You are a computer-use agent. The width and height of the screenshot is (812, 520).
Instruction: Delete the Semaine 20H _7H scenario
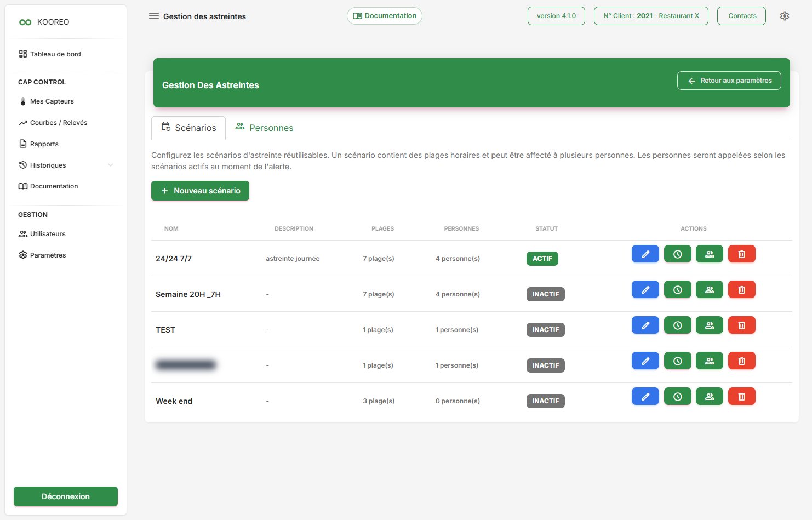742,290
